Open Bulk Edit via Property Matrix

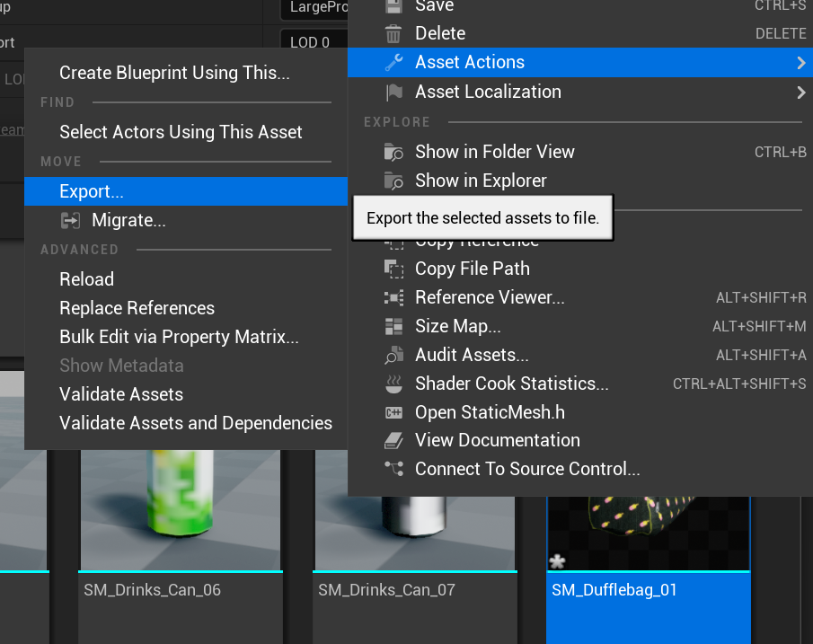pos(186,337)
